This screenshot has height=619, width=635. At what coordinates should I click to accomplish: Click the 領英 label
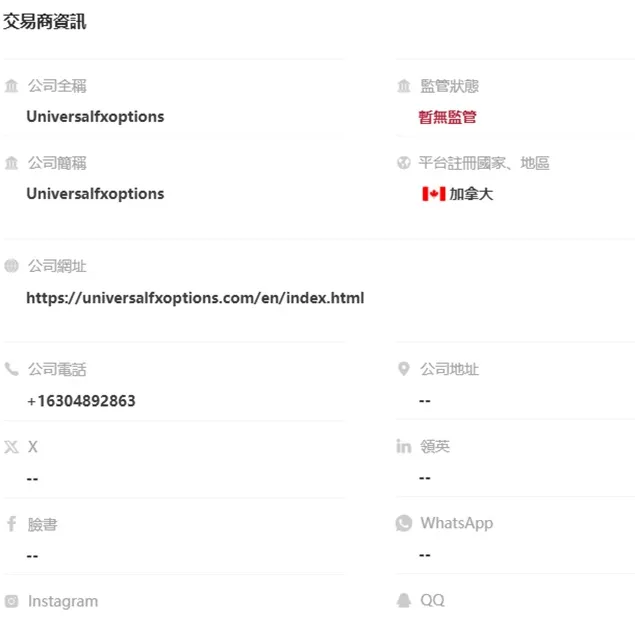pos(435,446)
